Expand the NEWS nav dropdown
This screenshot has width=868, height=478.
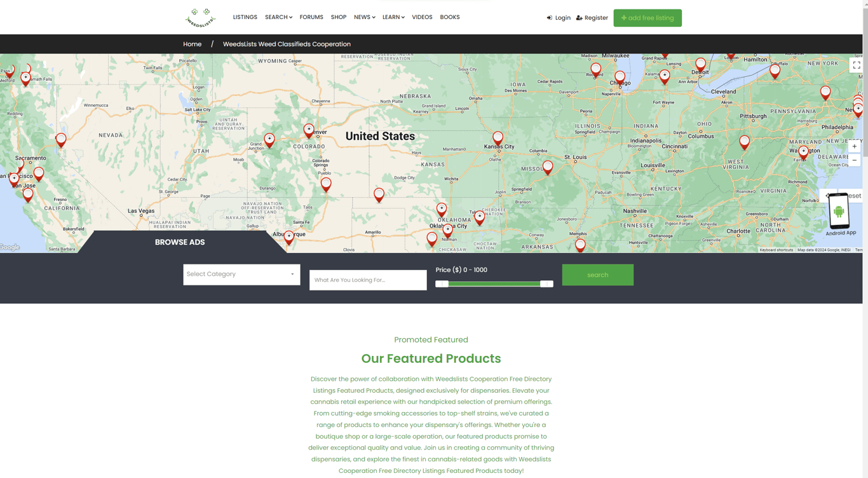click(365, 17)
